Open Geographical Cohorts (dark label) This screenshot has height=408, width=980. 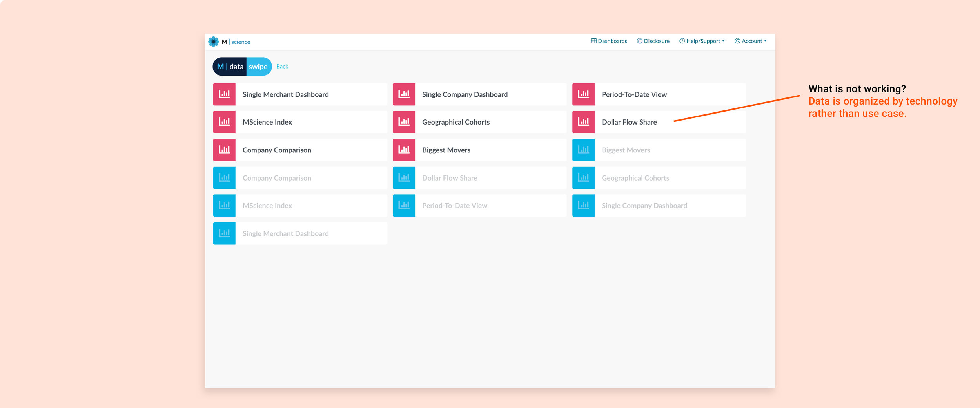pyautogui.click(x=456, y=122)
